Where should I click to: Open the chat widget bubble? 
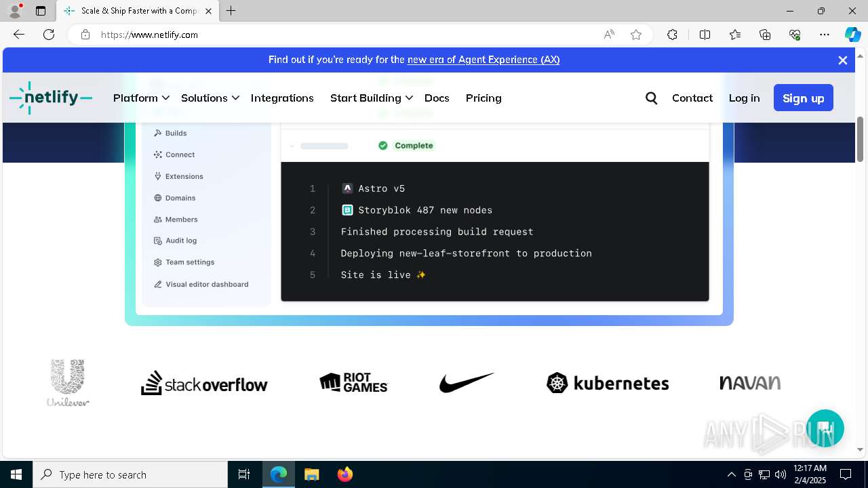(x=825, y=428)
